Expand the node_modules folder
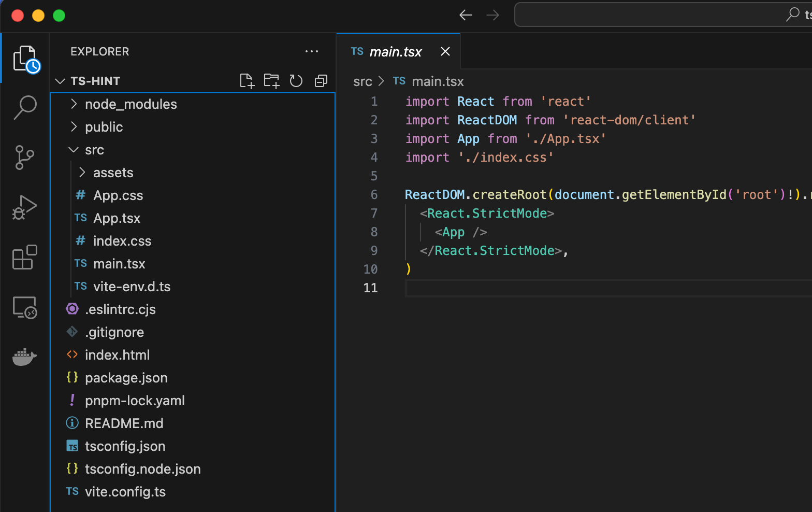Image resolution: width=812 pixels, height=512 pixels. (130, 104)
